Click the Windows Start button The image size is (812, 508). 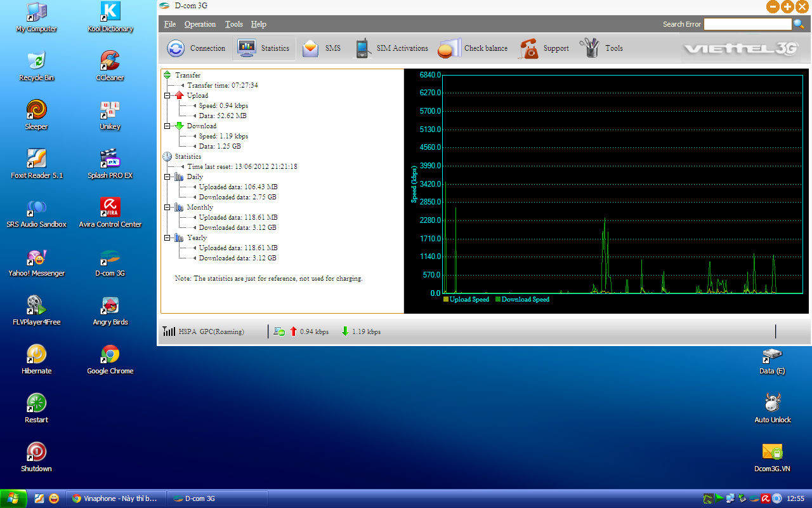[x=13, y=498]
